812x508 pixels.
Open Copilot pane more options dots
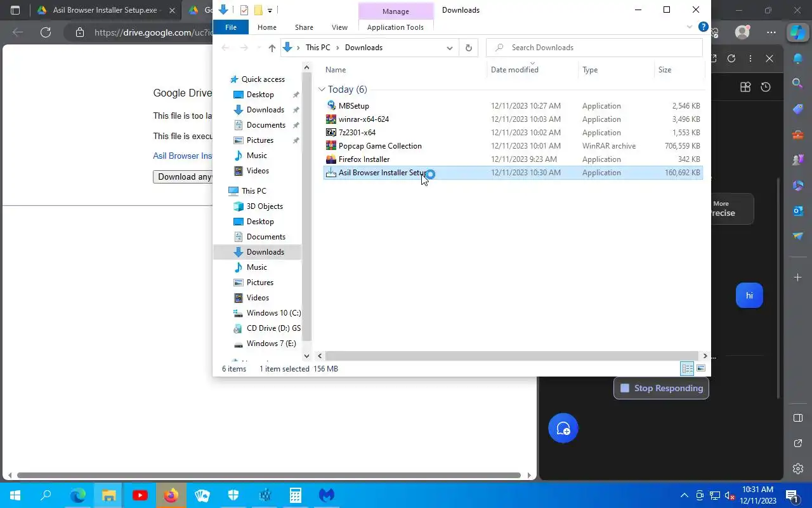coord(750,58)
